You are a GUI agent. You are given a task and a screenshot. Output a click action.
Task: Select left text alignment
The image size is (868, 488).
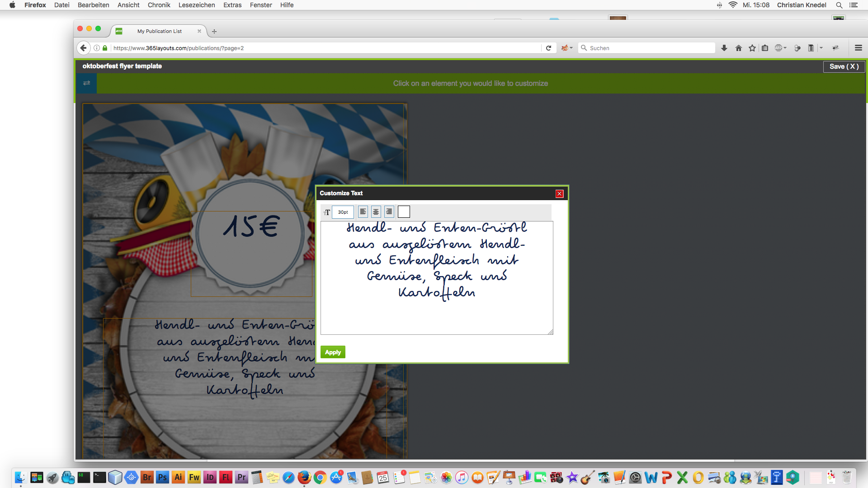click(363, 211)
